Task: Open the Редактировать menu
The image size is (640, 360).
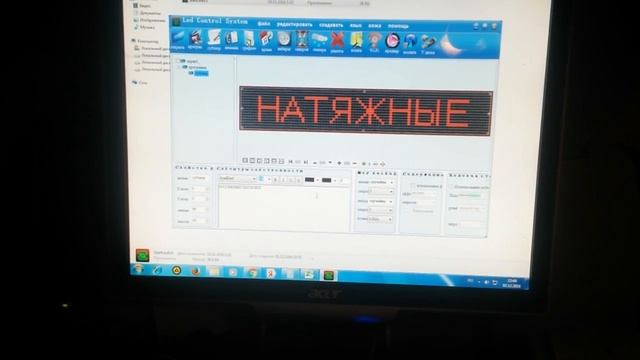Action: (x=294, y=24)
